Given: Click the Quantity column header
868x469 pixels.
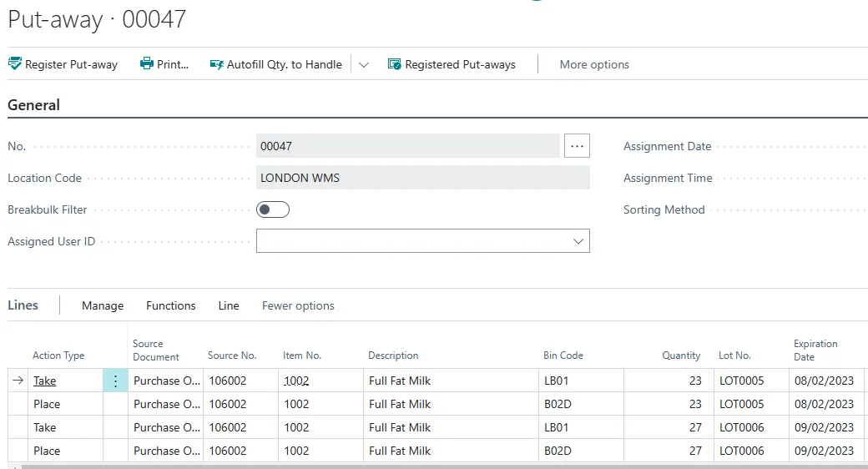Looking at the screenshot, I should [x=681, y=356].
